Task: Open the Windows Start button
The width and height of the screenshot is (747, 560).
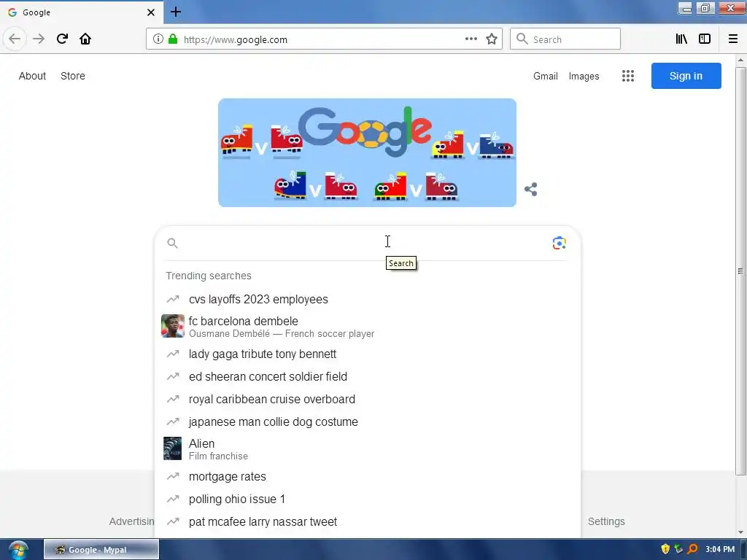Action: click(x=18, y=550)
